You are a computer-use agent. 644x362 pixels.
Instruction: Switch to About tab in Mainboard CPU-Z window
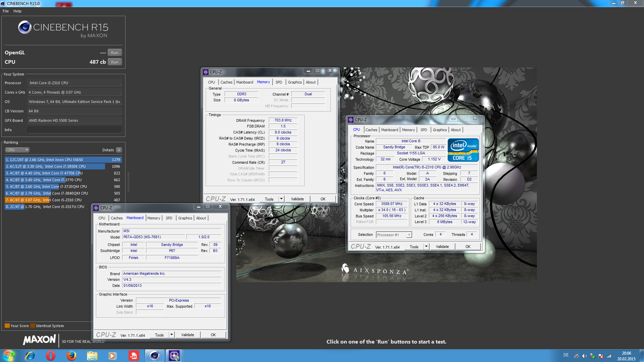point(201,218)
